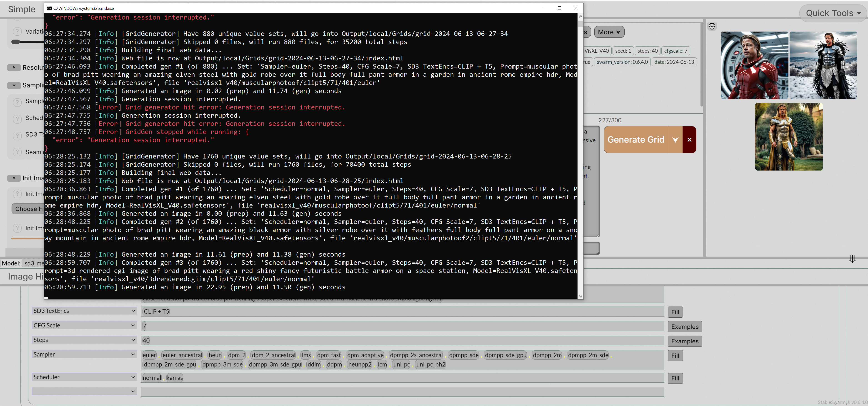Toggle the euler sampler tag
The width and height of the screenshot is (868, 406).
point(149,355)
